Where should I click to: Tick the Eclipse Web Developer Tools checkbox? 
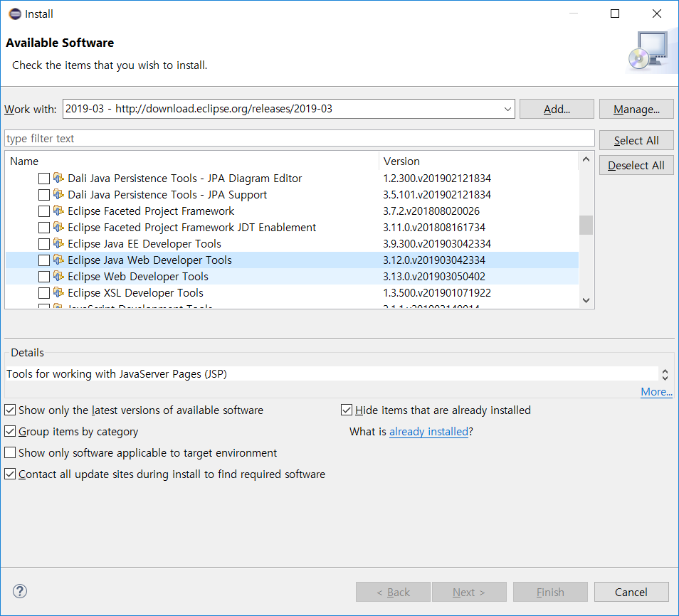coord(43,277)
